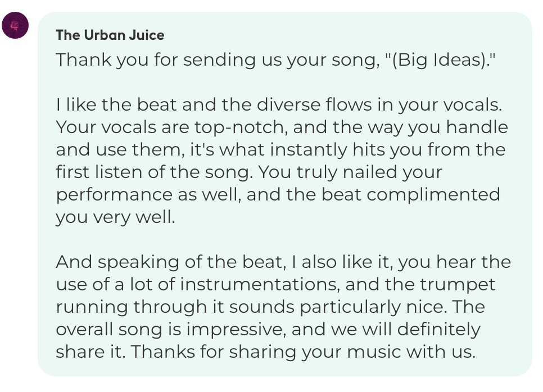Click the phrase "first listen of the song"
This screenshot has height=392, width=543.
[155, 172]
